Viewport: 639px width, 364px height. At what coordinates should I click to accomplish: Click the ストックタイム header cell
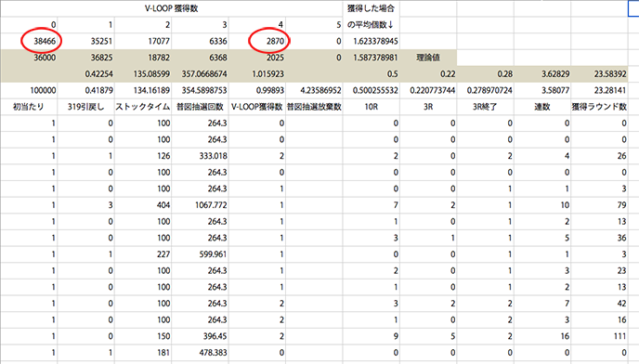click(143, 107)
